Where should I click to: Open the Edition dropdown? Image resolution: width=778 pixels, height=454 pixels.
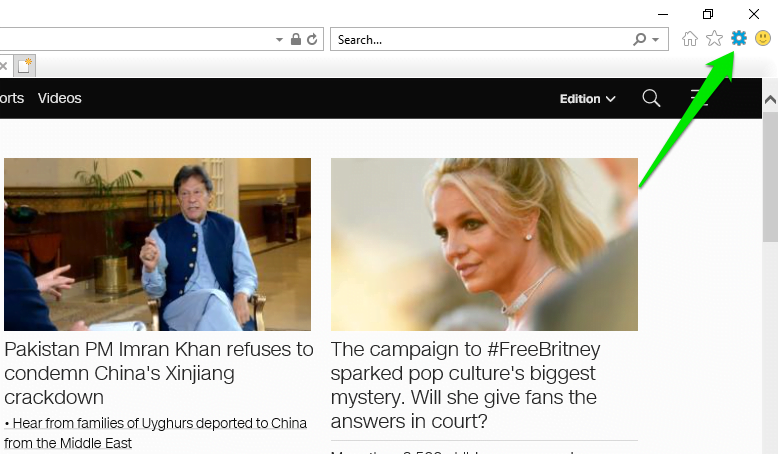pos(587,99)
